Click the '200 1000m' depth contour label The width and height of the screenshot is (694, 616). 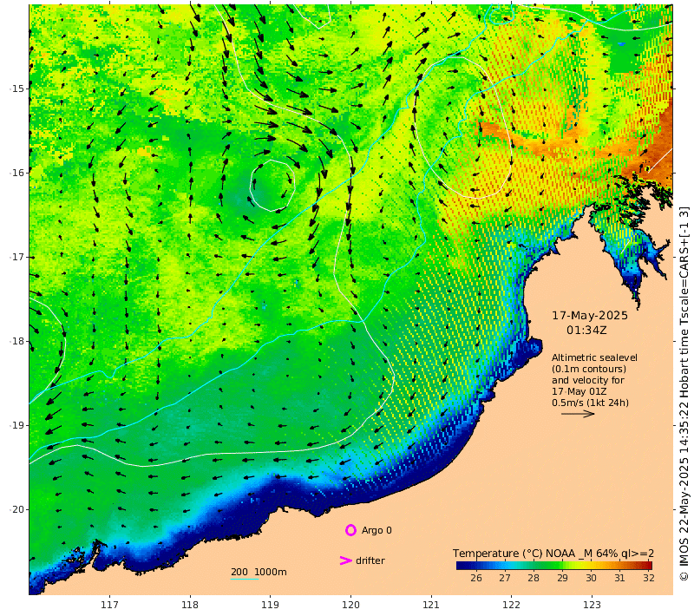point(259,572)
